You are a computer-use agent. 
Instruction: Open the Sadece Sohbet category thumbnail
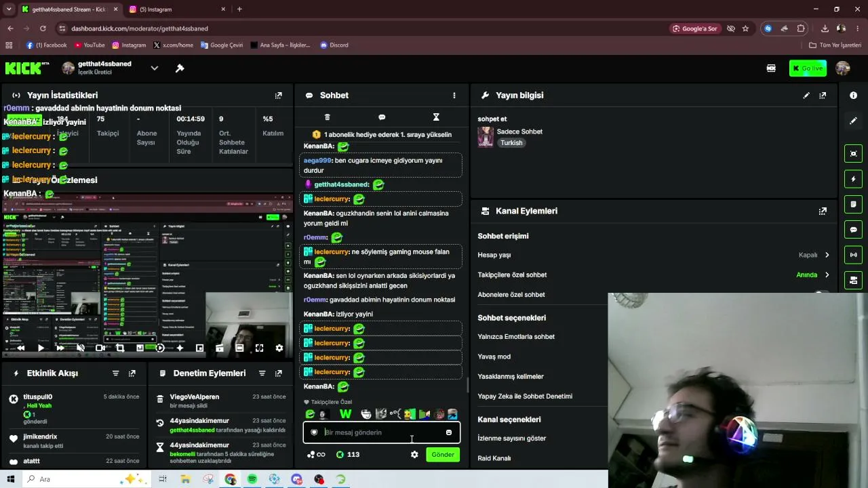click(x=486, y=137)
